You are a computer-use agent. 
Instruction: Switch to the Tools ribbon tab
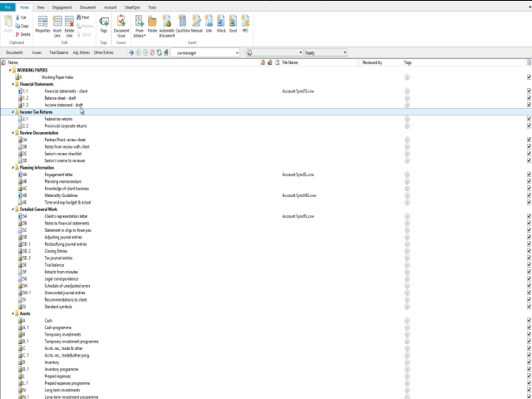coord(152,7)
